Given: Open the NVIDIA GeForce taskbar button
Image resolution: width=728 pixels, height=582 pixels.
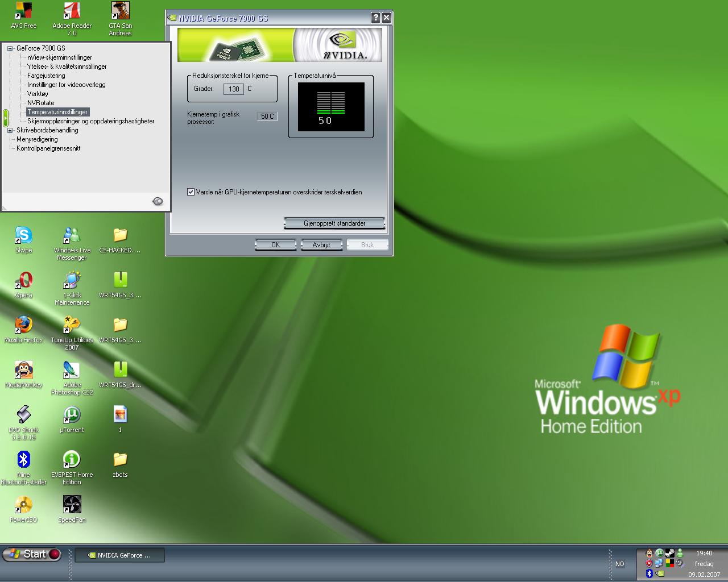Looking at the screenshot, I should [119, 555].
